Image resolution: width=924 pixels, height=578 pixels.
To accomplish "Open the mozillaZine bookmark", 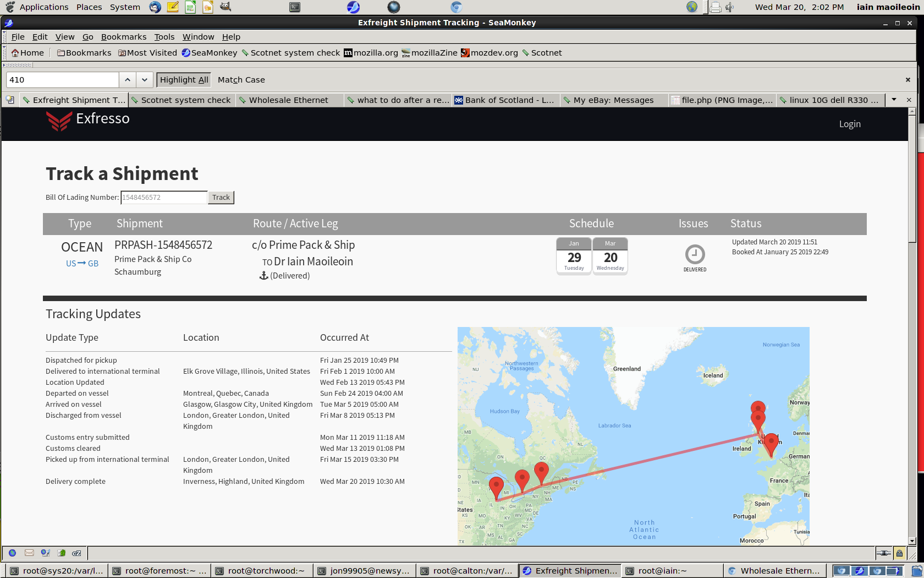I will 430,53.
